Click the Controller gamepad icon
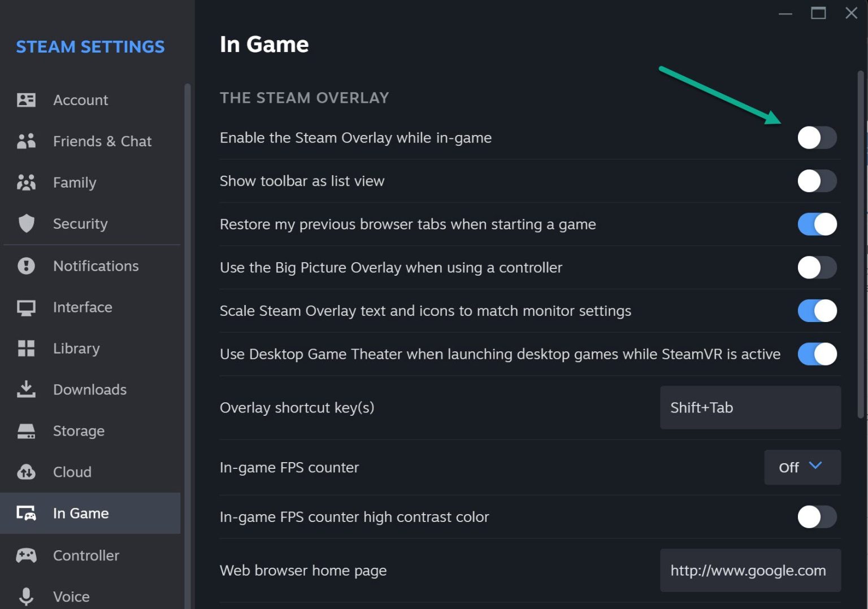The width and height of the screenshot is (868, 609). coord(25,555)
